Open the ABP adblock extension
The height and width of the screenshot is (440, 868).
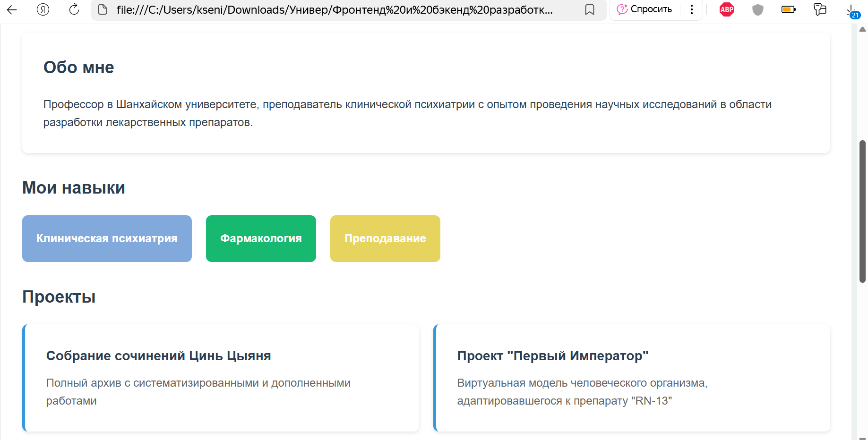click(726, 9)
